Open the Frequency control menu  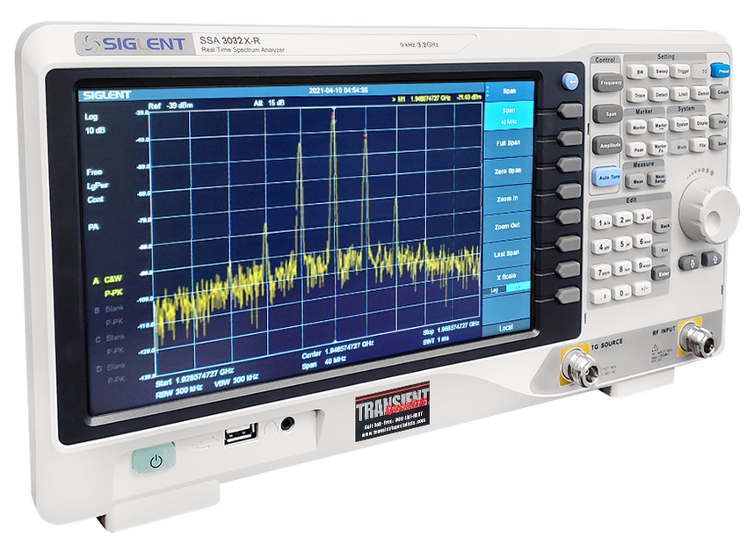coord(608,83)
